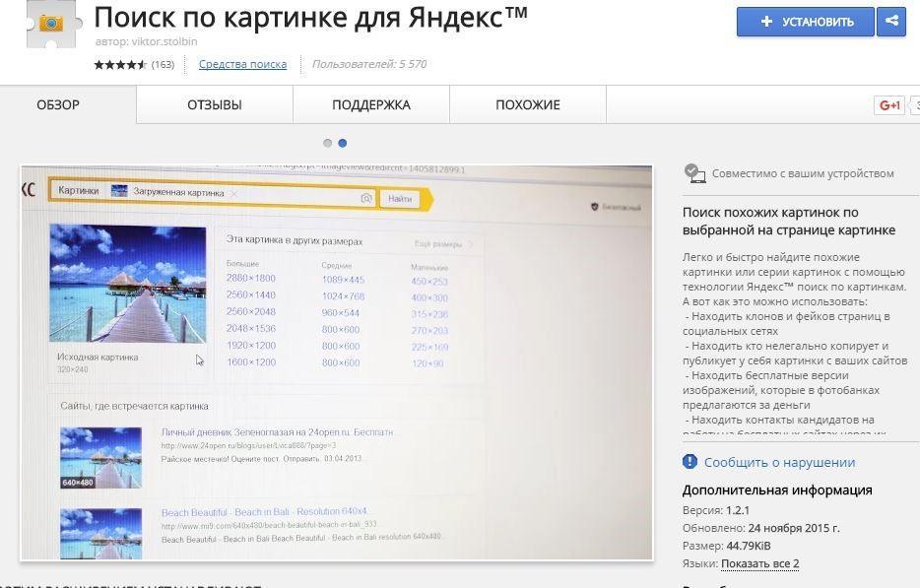Screen dimensions: 920x588
Task: Click the share icon next to Установить
Action: [x=891, y=22]
